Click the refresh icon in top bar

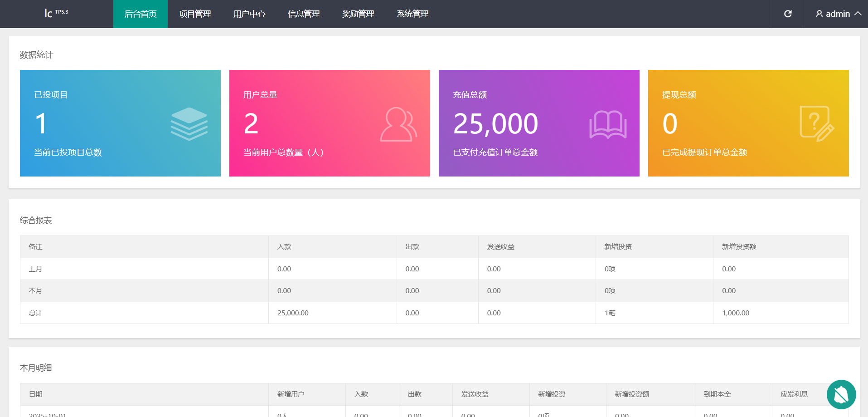(788, 14)
